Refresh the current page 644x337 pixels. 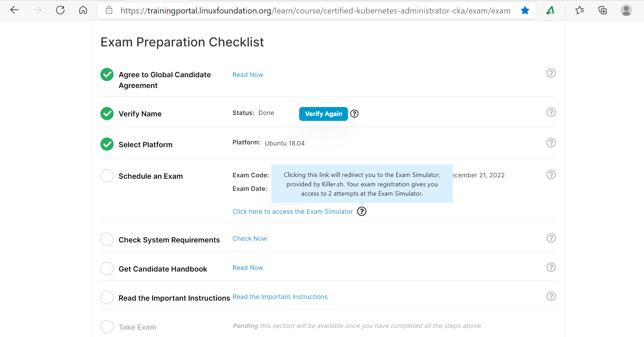pyautogui.click(x=60, y=10)
